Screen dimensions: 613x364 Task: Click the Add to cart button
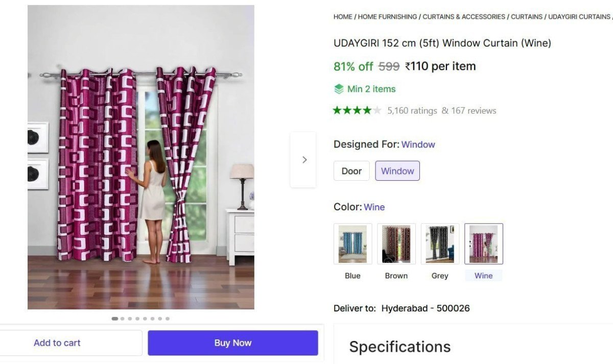click(57, 343)
